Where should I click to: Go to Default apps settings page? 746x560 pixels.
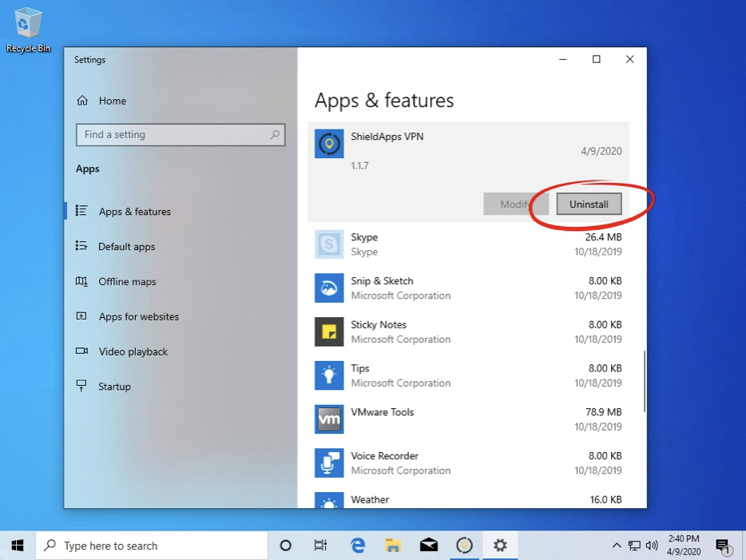pos(126,247)
